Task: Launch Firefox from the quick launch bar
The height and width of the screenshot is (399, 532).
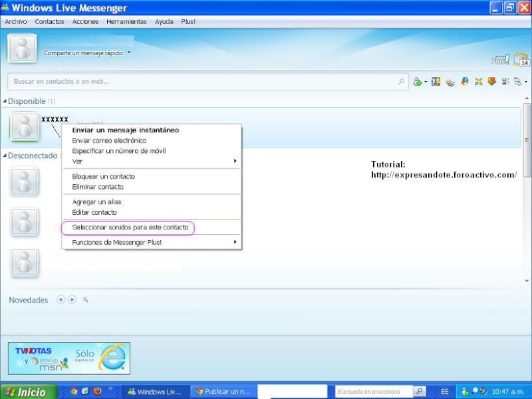Action: pos(98,391)
